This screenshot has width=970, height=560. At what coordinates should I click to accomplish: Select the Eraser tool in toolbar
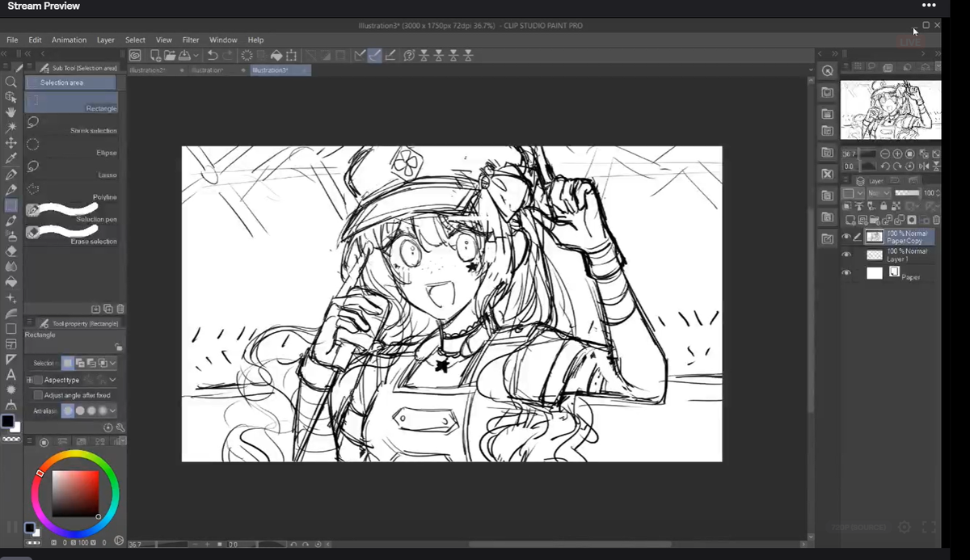[11, 251]
